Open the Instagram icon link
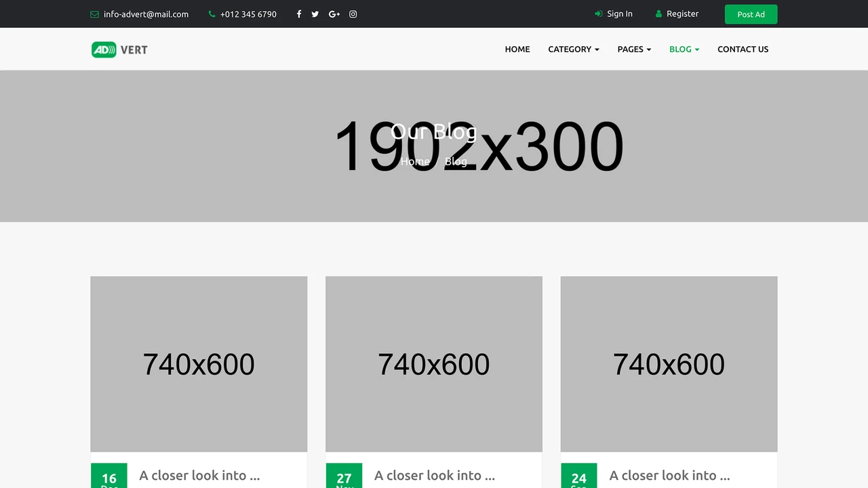The image size is (868, 488). pos(353,14)
